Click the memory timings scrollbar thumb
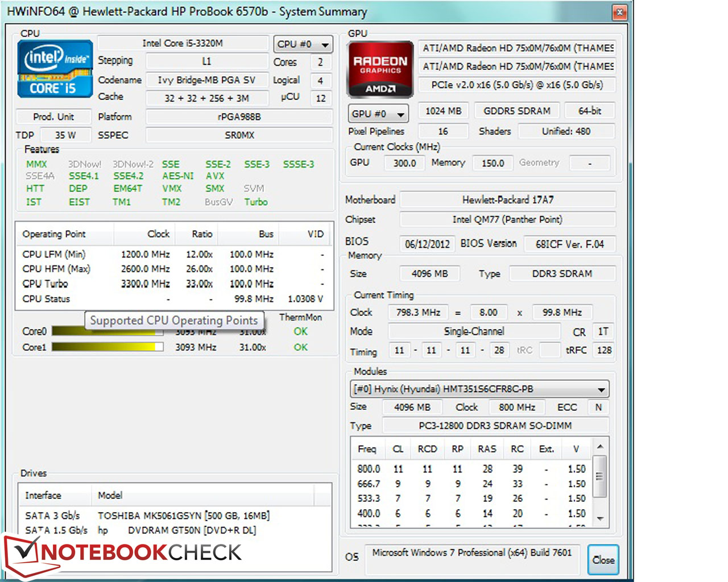 click(x=600, y=476)
